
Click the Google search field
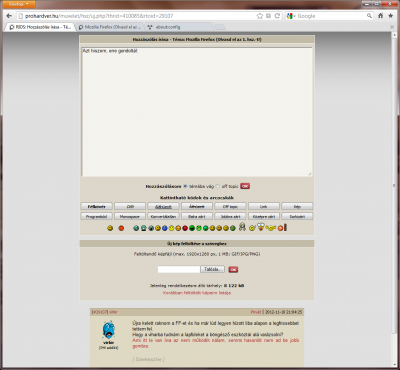(330, 16)
